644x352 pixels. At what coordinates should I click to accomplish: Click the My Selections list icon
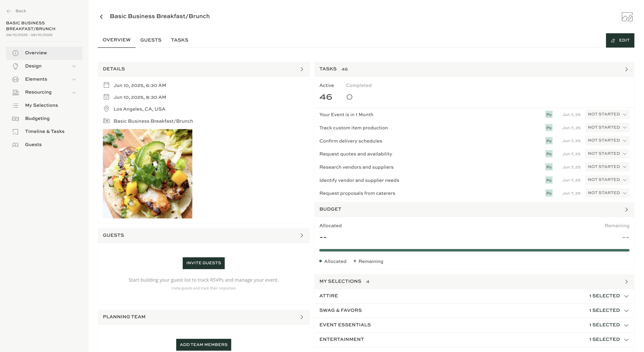pos(15,106)
